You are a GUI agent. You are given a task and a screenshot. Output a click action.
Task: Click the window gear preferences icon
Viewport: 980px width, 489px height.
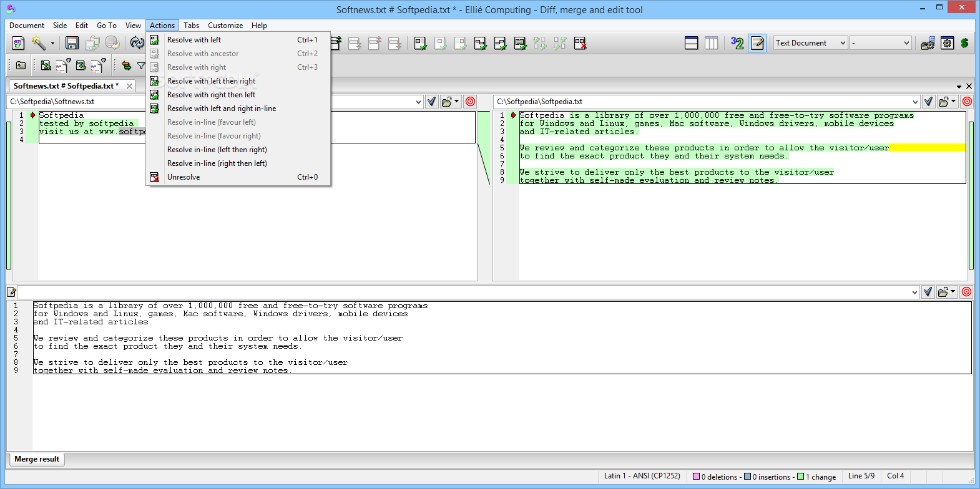(947, 43)
